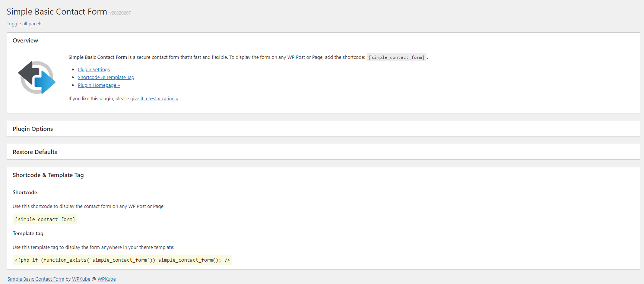Expand the Restore Defaults panel
644x284 pixels.
pos(323,152)
